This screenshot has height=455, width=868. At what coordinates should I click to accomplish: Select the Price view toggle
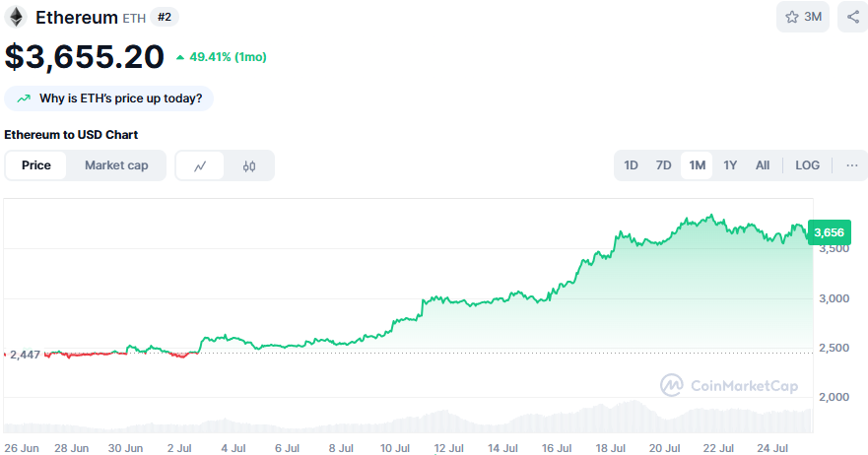36,165
